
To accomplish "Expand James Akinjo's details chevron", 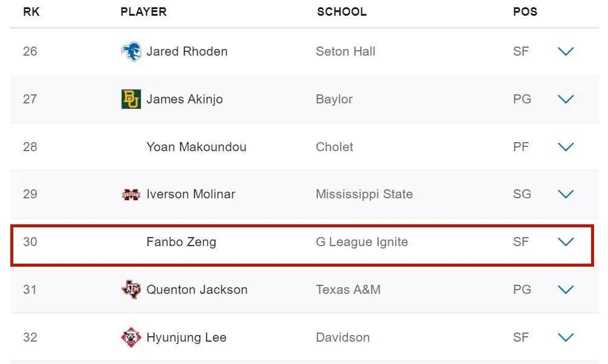I will tap(566, 99).
